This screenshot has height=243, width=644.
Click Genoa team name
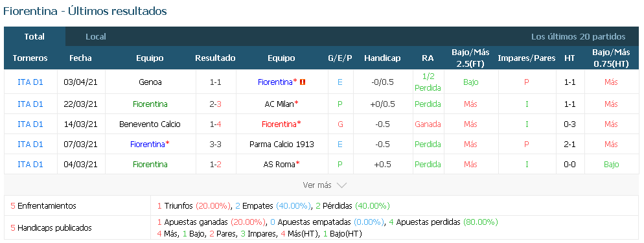pyautogui.click(x=150, y=82)
